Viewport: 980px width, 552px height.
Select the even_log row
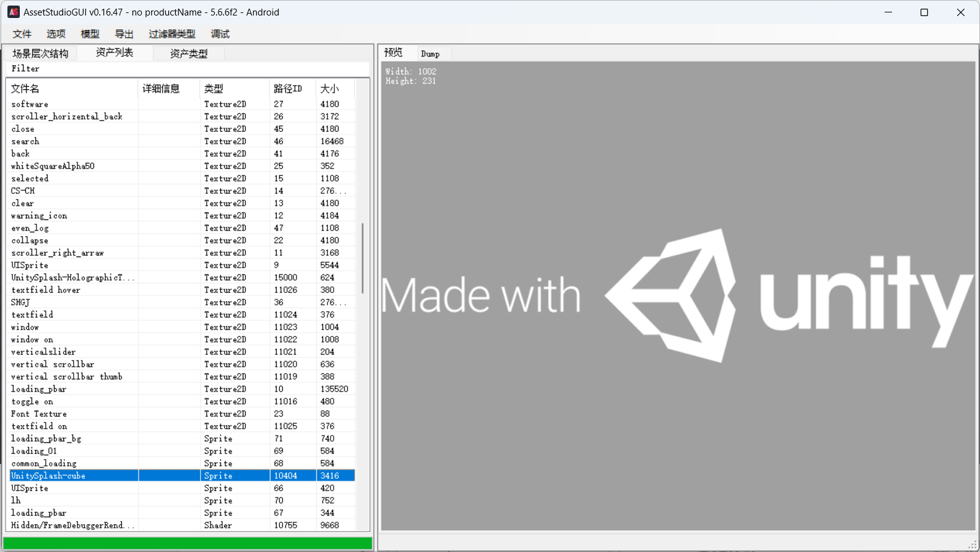[183, 228]
